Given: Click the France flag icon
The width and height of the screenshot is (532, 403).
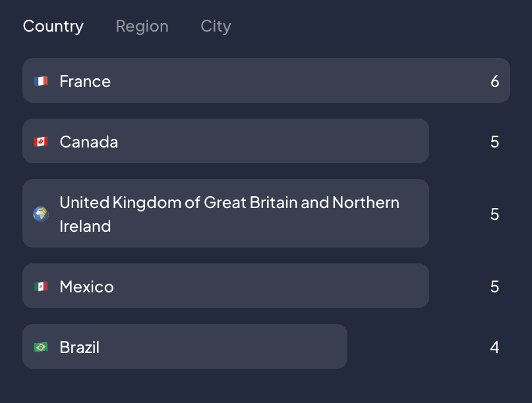Looking at the screenshot, I should pos(41,81).
